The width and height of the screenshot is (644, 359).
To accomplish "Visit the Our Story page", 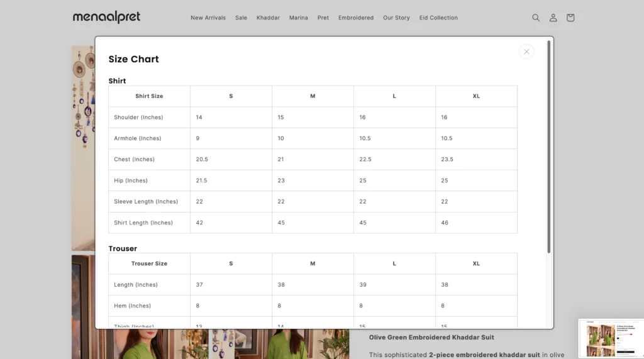I will pyautogui.click(x=396, y=18).
